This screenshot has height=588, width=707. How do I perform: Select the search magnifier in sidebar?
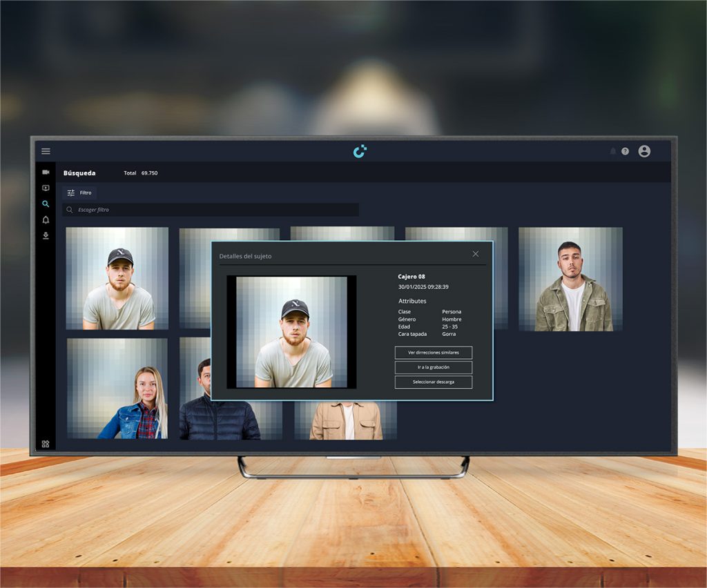[46, 204]
